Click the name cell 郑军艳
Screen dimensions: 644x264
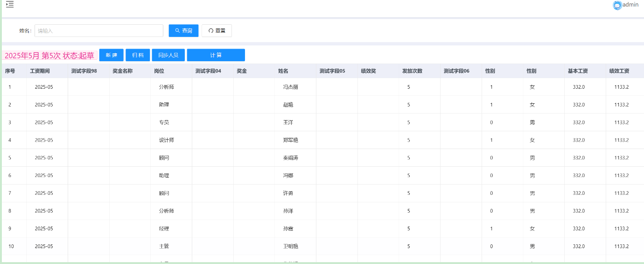pyautogui.click(x=291, y=140)
